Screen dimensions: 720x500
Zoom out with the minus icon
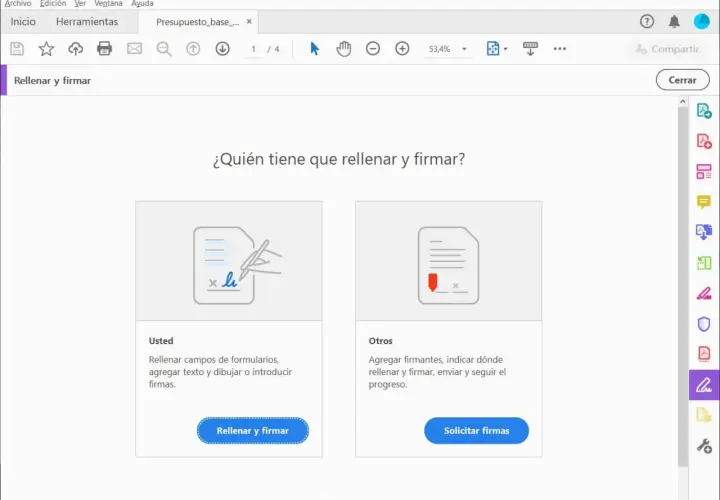(373, 49)
